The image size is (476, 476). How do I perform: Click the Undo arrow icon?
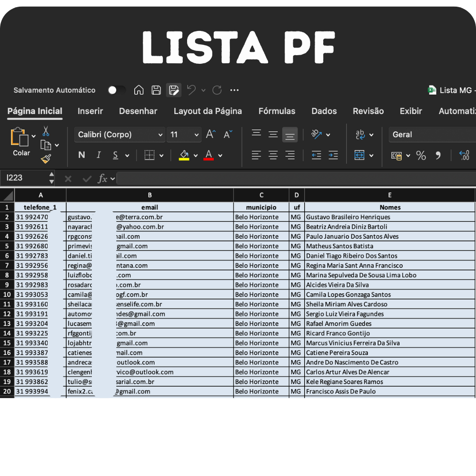click(191, 90)
